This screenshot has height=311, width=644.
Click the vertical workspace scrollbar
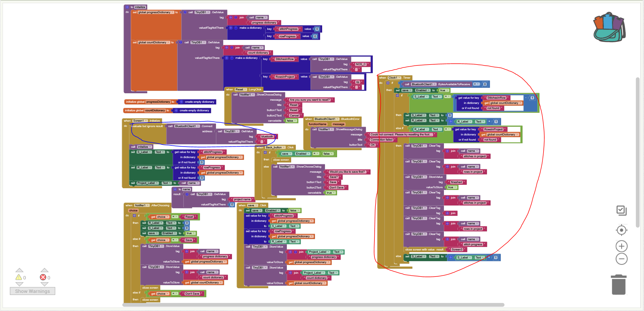click(x=638, y=152)
